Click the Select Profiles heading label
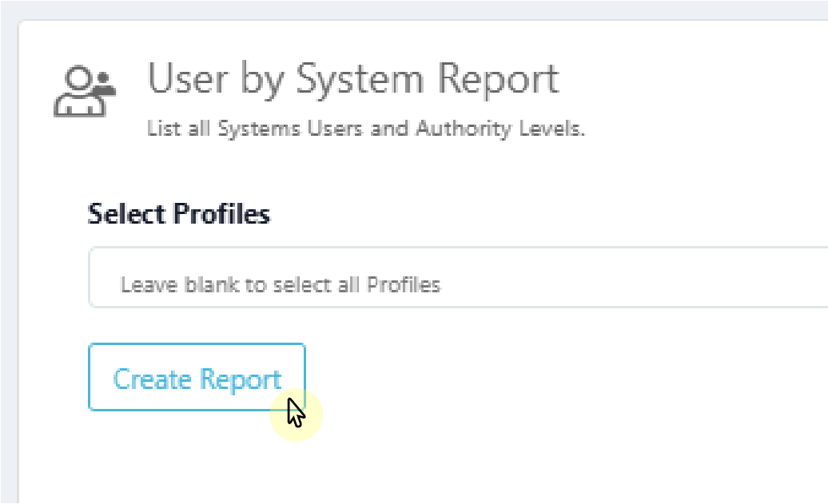828x504 pixels. (x=178, y=213)
